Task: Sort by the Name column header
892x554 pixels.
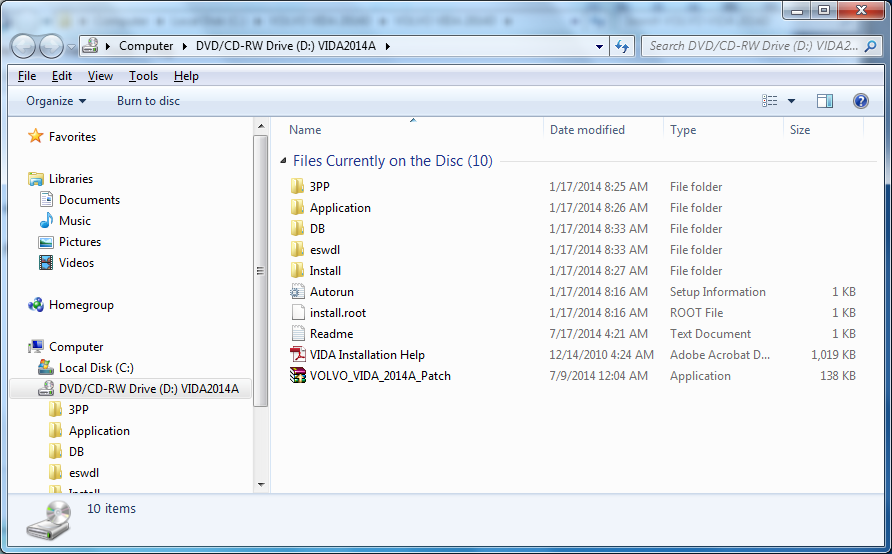Action: click(305, 130)
